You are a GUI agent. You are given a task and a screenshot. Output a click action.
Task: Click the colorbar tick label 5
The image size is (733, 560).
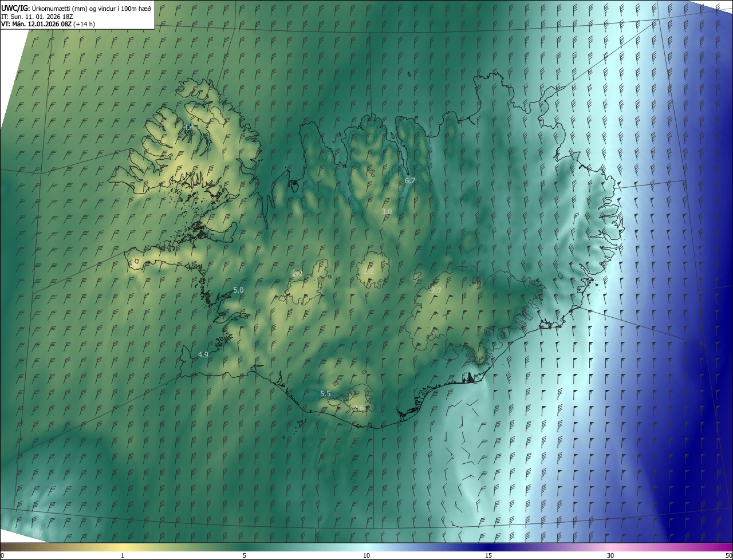[x=245, y=556]
